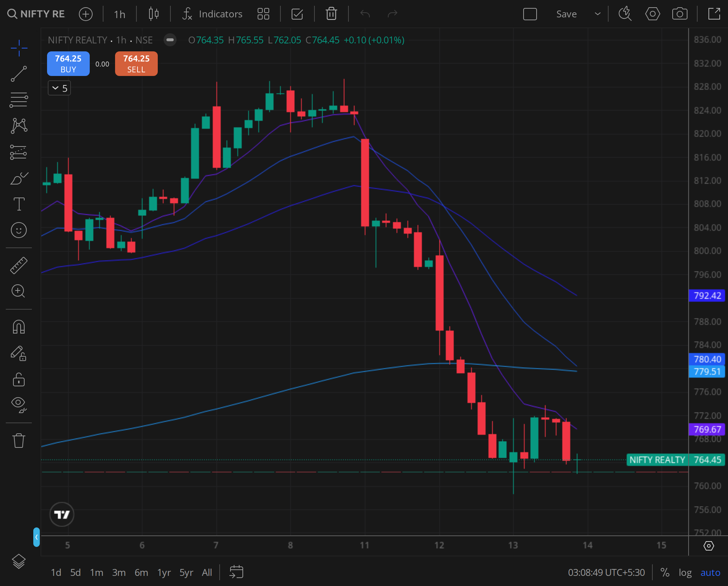
Task: Remove drawings with sidebar trash icon
Action: (19, 440)
